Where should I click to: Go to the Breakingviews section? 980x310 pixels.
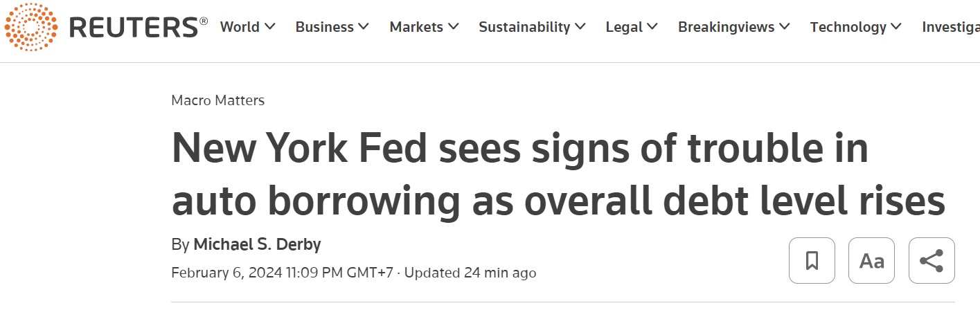(726, 27)
